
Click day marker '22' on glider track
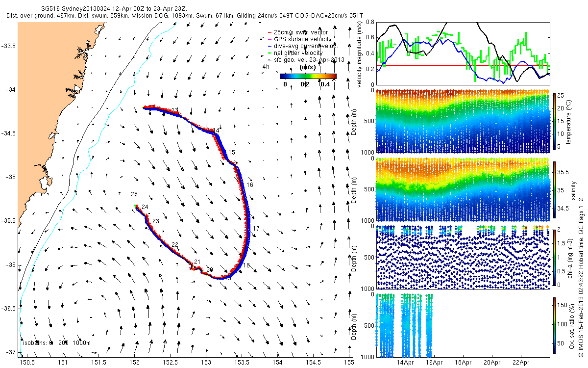(175, 244)
